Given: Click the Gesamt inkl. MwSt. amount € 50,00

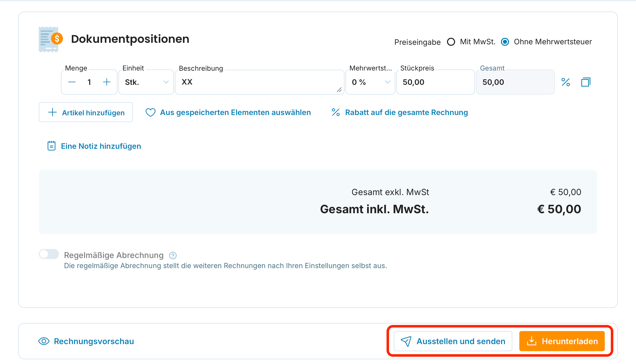Looking at the screenshot, I should point(559,209).
